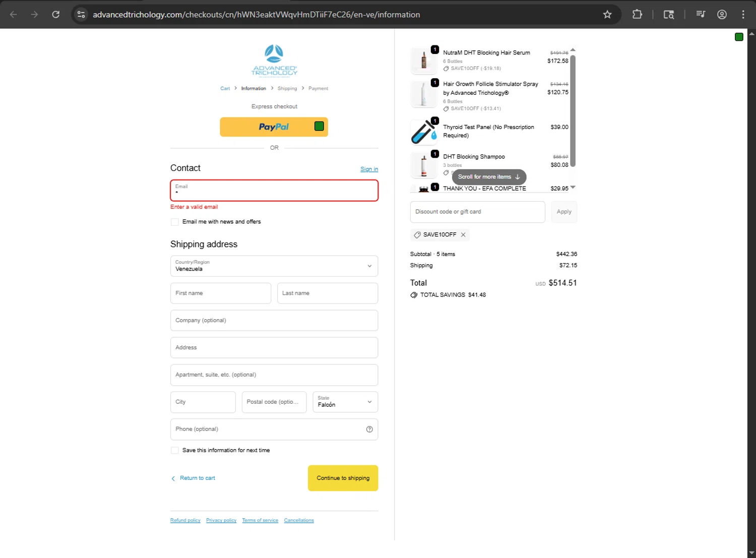This screenshot has width=756, height=558.
Task: Go to the Cart breadcrumb step
Action: pyautogui.click(x=225, y=89)
